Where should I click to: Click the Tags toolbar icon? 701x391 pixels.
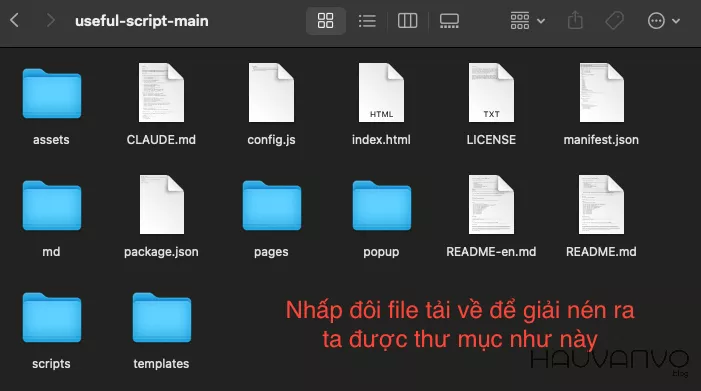614,21
